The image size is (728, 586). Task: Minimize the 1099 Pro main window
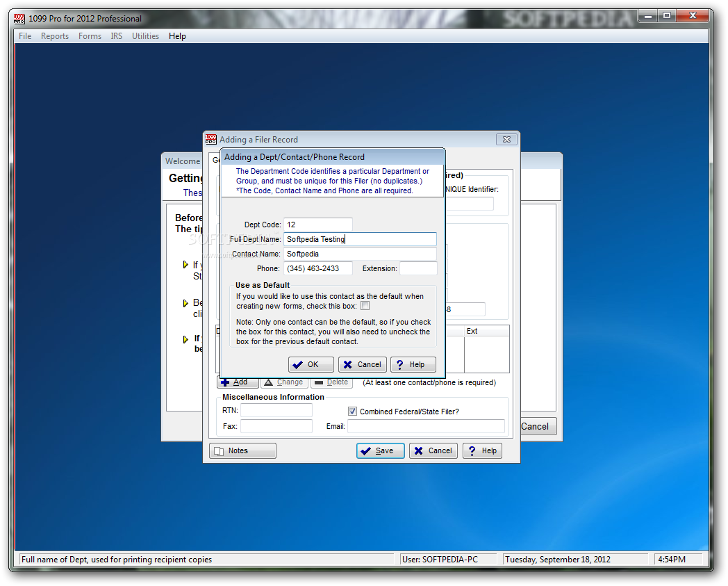[648, 16]
